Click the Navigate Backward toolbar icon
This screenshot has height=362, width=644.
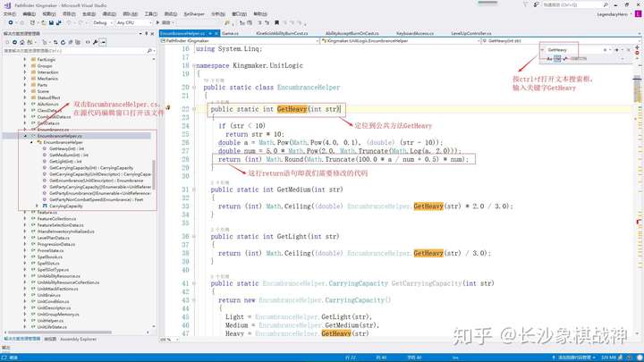[x=11, y=22]
